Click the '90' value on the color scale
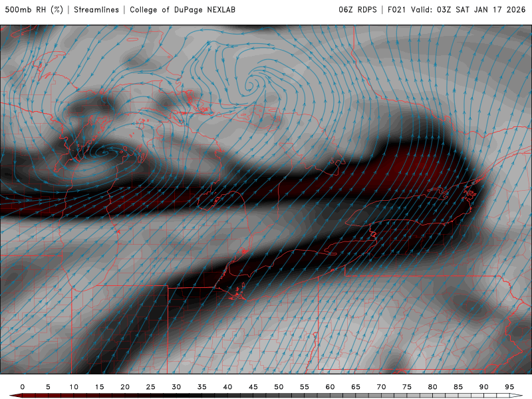Image resolution: width=532 pixels, height=399 pixels. 484,387
